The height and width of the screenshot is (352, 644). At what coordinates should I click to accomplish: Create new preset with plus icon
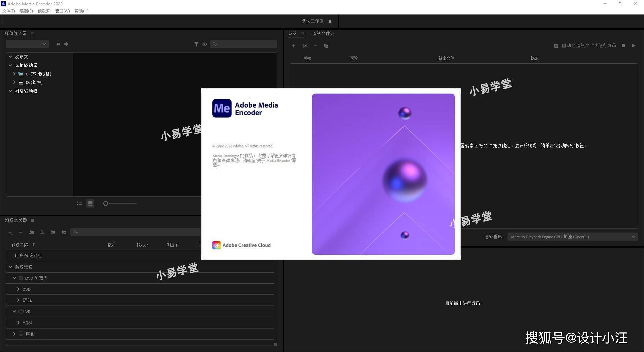coord(10,232)
